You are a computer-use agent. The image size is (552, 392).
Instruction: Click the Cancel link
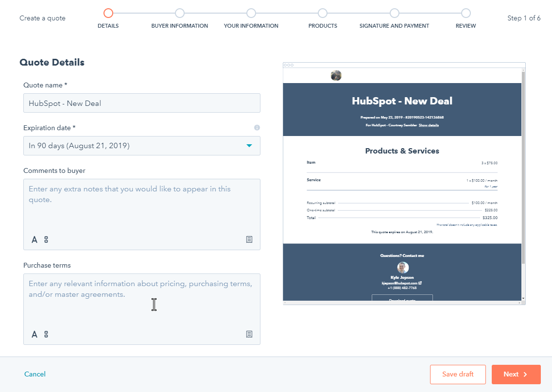35,374
